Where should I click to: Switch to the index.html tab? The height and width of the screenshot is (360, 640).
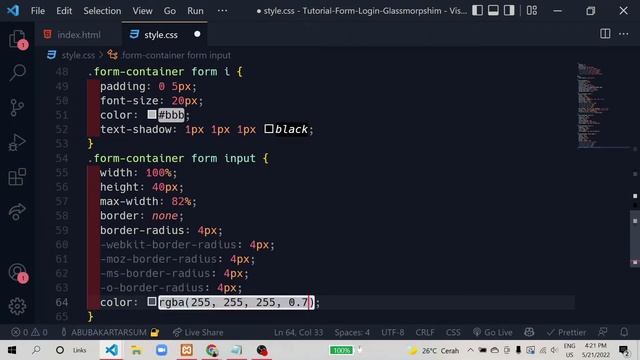click(x=78, y=35)
